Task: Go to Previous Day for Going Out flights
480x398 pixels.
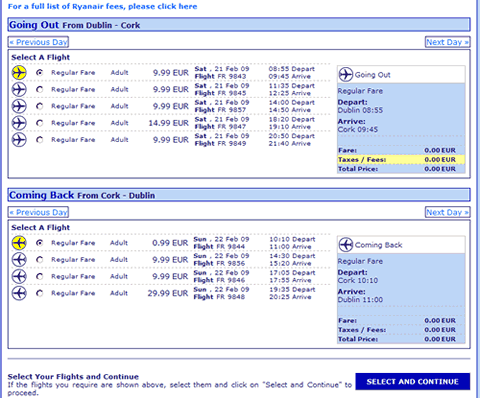Action: point(38,42)
